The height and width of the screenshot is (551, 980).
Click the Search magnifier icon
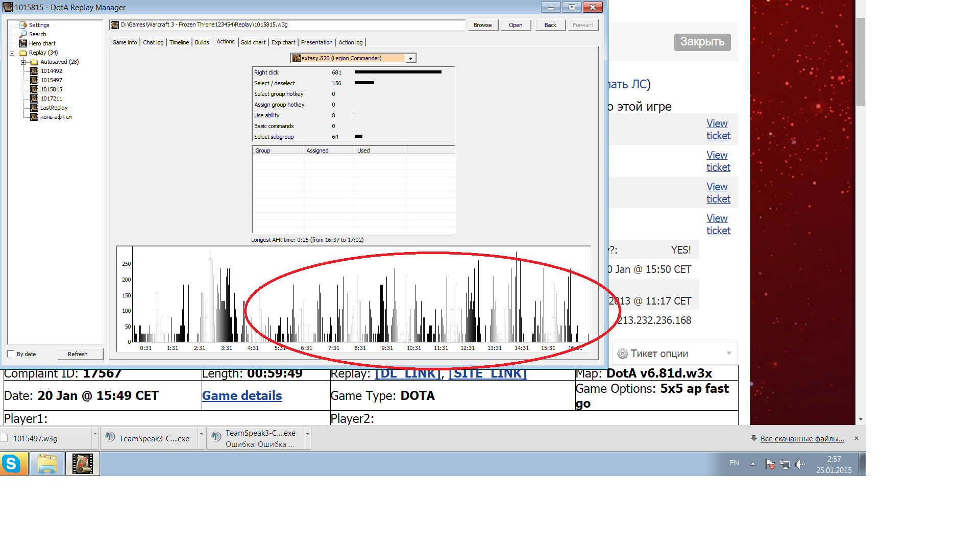point(23,34)
